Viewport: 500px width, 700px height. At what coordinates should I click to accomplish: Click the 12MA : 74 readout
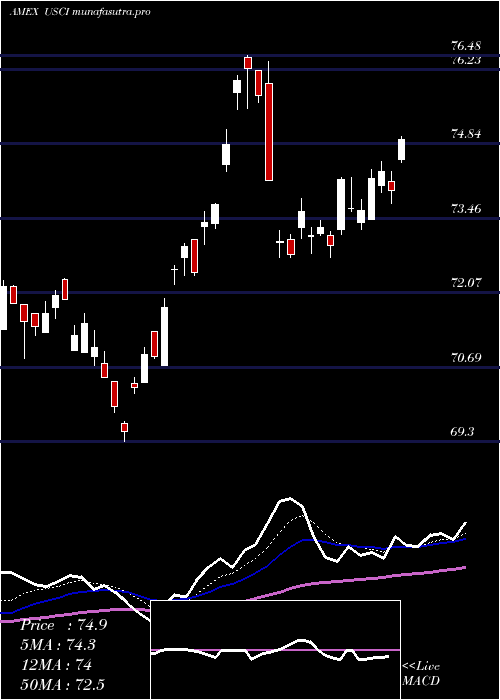(57, 665)
